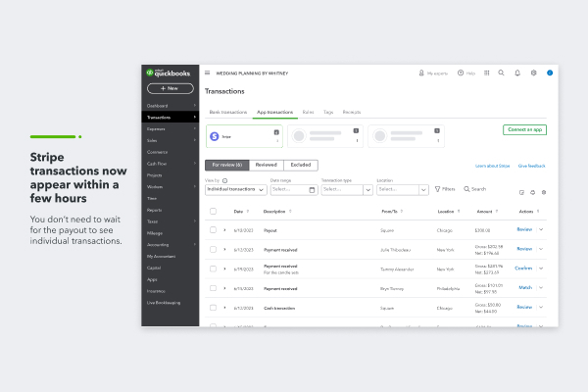Click Match on the Philadelphia payment
Viewport: 588px width, 392px height.
525,288
